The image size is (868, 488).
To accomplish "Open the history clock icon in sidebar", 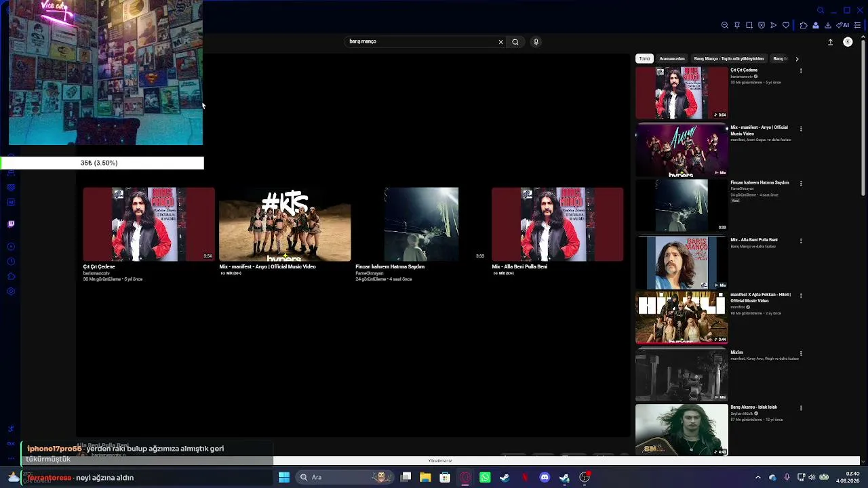I will click(11, 262).
